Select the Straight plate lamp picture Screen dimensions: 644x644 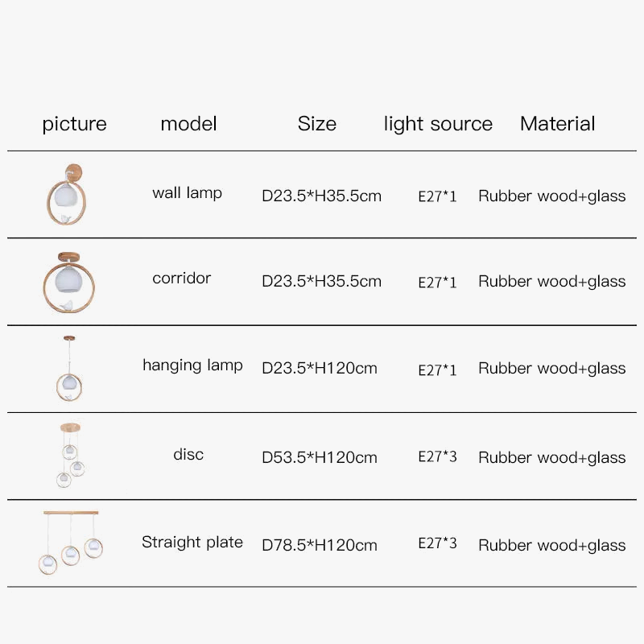click(71, 543)
